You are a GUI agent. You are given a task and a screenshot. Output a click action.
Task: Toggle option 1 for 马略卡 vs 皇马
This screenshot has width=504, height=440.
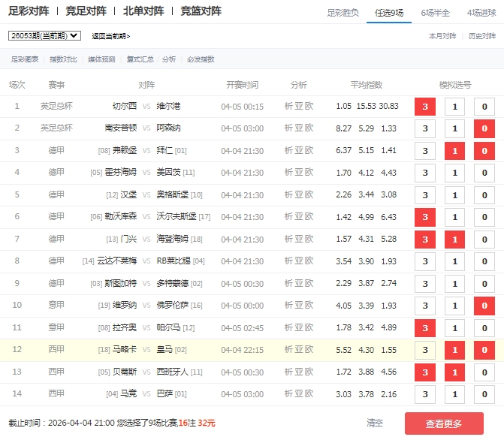pyautogui.click(x=454, y=350)
